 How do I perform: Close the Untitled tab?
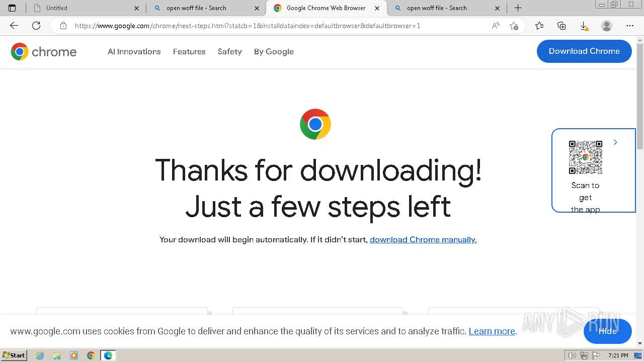coord(136,8)
